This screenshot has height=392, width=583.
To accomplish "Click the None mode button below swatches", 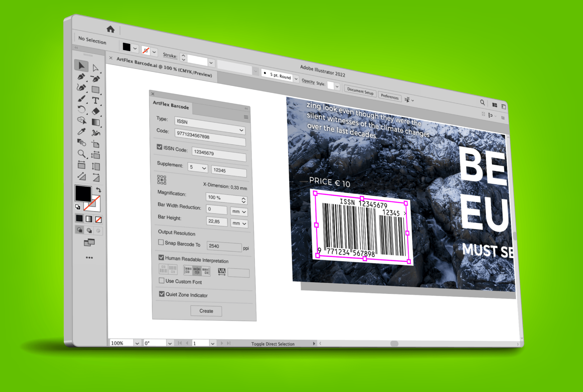I will tap(98, 219).
